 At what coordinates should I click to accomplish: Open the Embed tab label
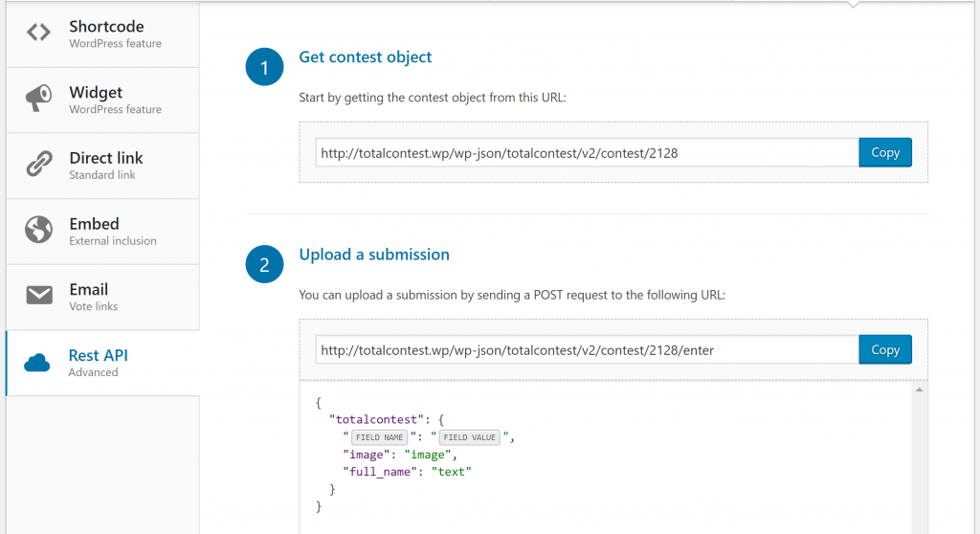pyautogui.click(x=94, y=224)
